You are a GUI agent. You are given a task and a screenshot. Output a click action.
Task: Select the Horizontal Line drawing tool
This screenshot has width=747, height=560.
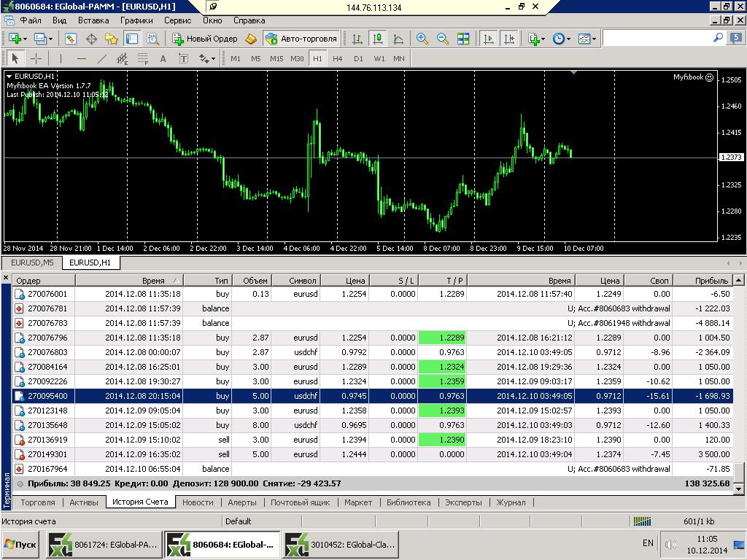click(x=82, y=58)
